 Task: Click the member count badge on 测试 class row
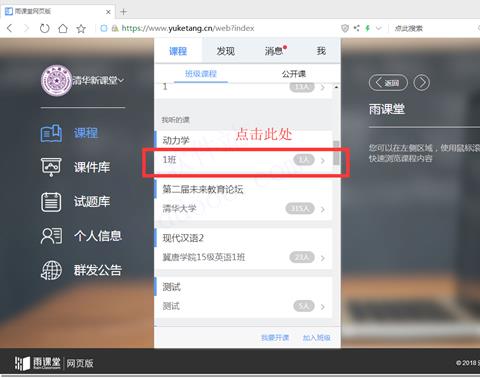click(304, 306)
